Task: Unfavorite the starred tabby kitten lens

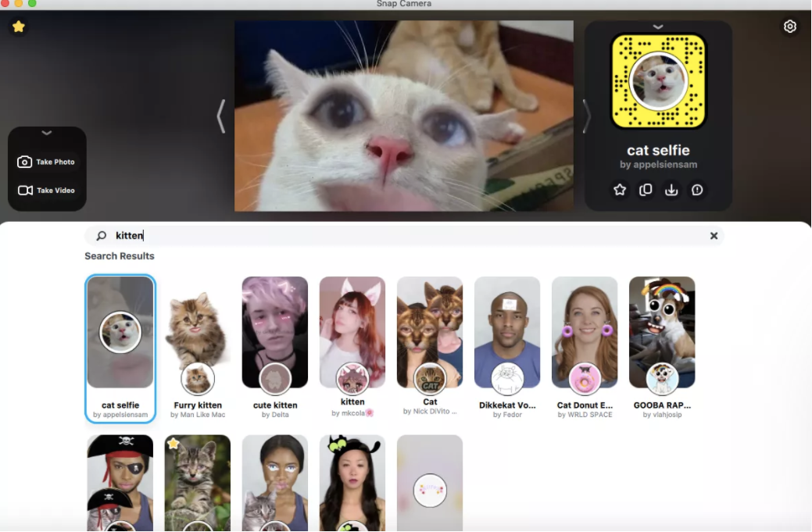Action: coord(173,444)
